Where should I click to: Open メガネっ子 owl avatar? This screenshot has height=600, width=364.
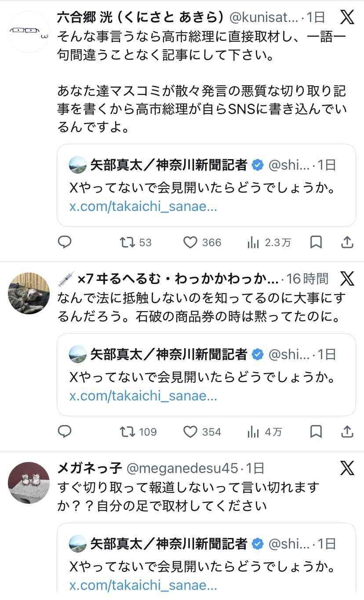coord(29,482)
